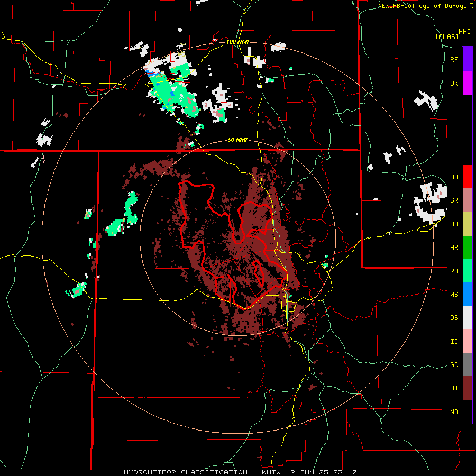Click the HA legend label

click(x=454, y=177)
